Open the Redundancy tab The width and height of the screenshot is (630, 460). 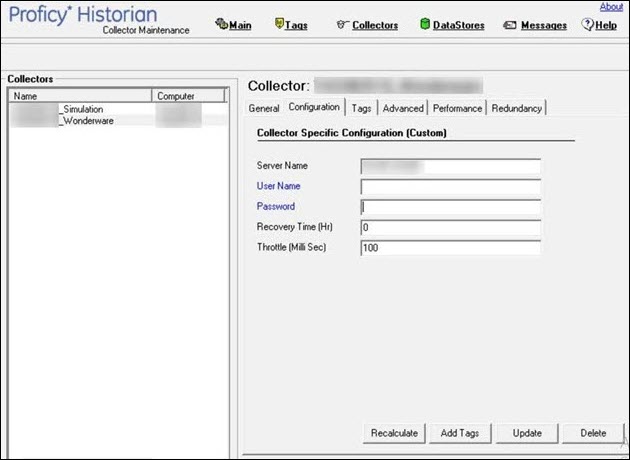(517, 108)
